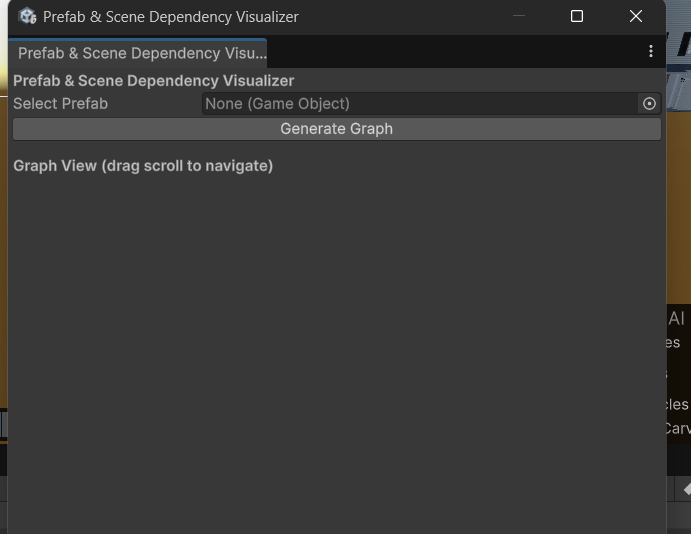This screenshot has width=691, height=534.
Task: Click the partially hidden cles text
Action: pyautogui.click(x=678, y=404)
